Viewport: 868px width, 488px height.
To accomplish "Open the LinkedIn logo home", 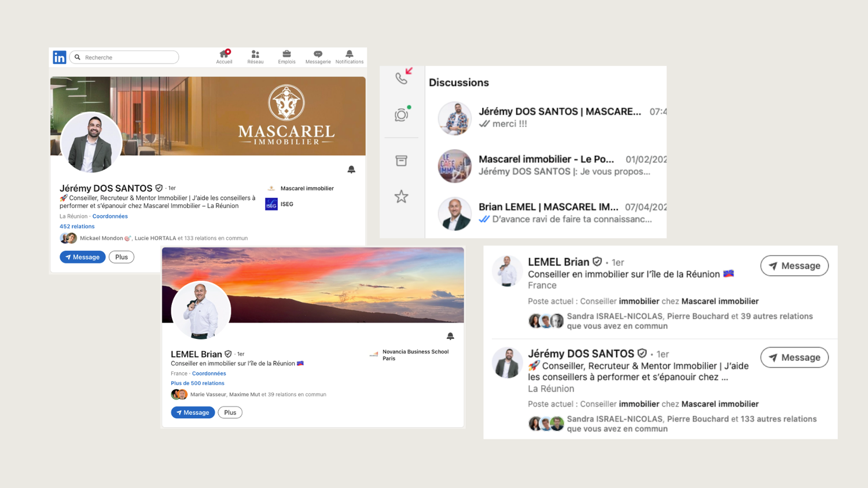I will coord(60,57).
